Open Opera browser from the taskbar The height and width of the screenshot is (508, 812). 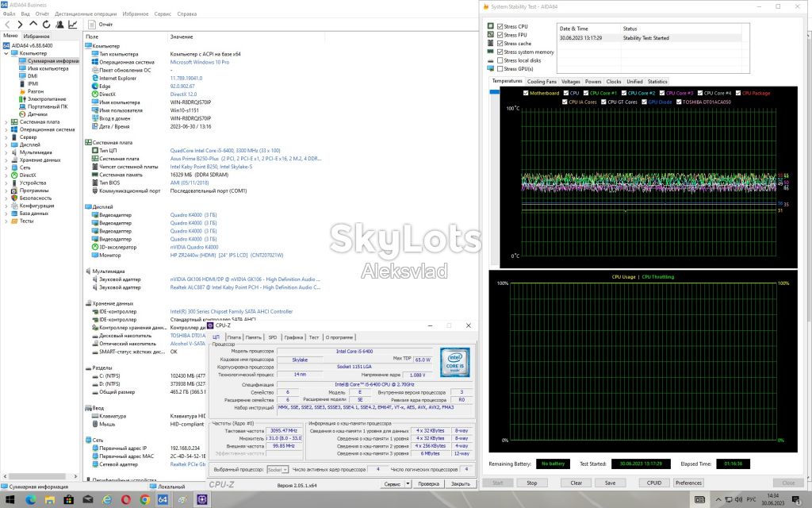pyautogui.click(x=126, y=500)
